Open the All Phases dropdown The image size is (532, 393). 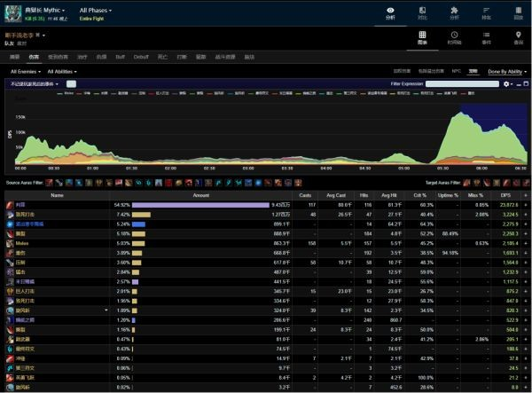[96, 10]
